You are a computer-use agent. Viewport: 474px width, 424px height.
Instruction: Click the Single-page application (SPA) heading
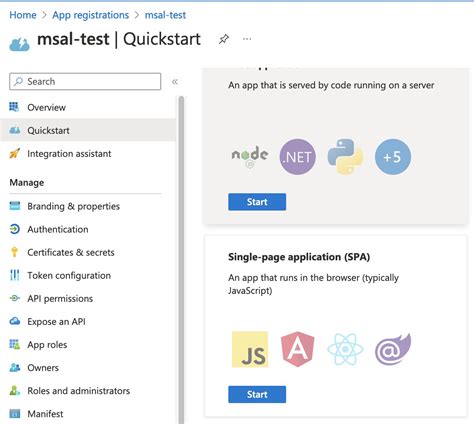299,257
